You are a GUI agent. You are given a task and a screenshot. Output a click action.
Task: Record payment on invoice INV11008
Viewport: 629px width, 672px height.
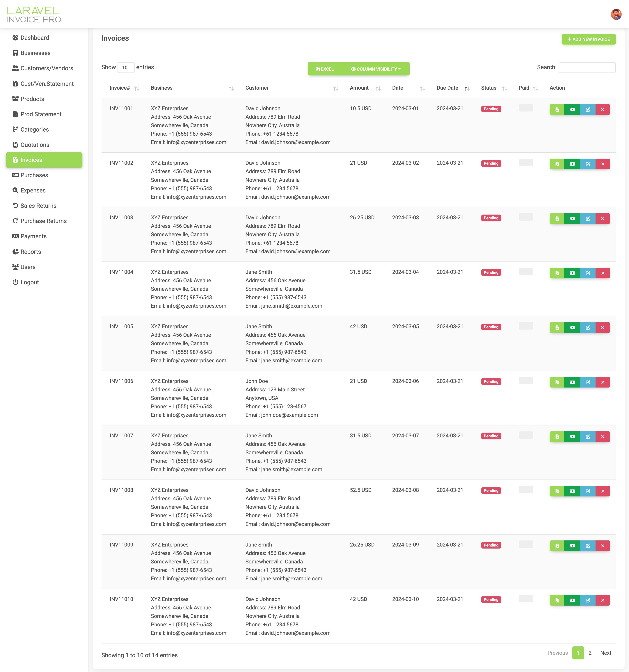pyautogui.click(x=572, y=491)
